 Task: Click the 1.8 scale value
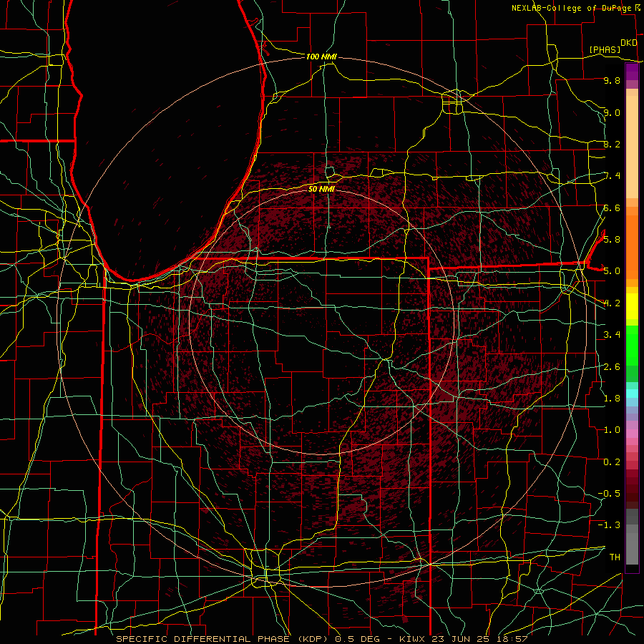tap(612, 398)
